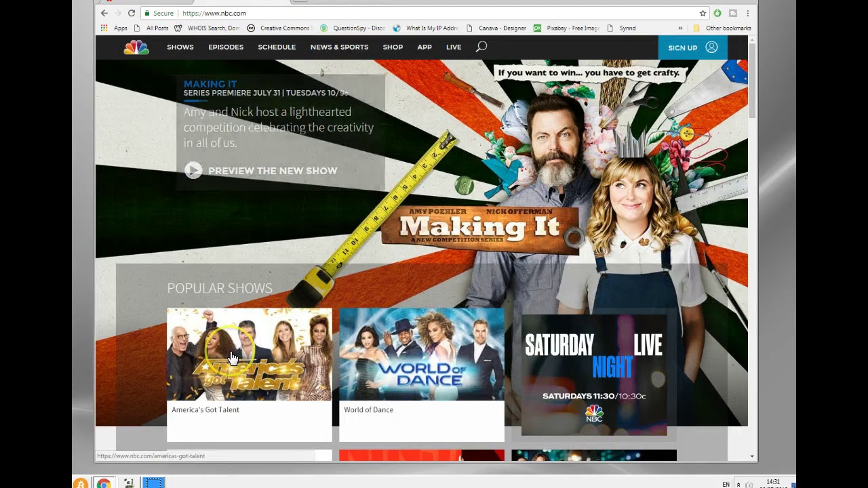868x488 pixels.
Task: Expand the hidden bookmarks chevron
Action: (x=680, y=28)
